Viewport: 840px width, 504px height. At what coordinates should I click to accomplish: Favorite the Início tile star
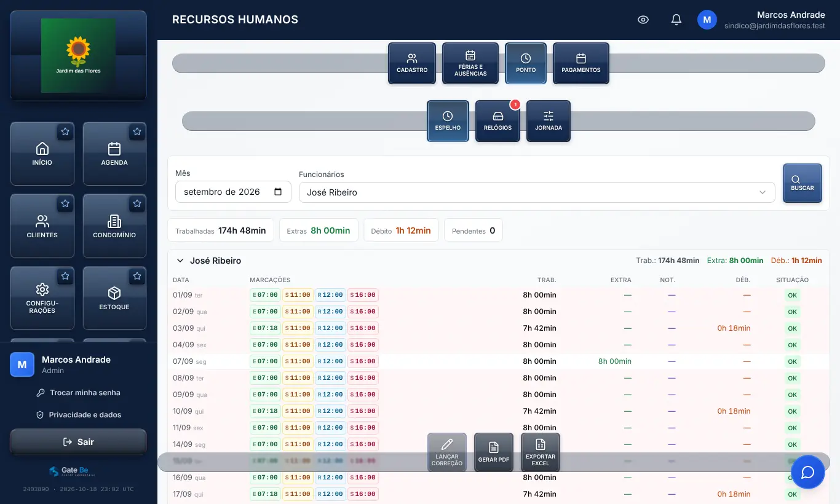pyautogui.click(x=65, y=132)
